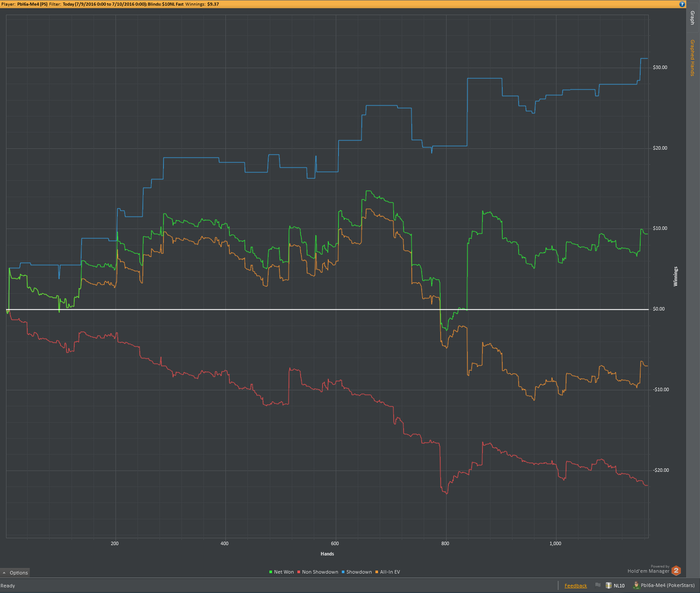This screenshot has height=593, width=700.
Task: Click the -$20.00 axis label
Action: (x=661, y=470)
